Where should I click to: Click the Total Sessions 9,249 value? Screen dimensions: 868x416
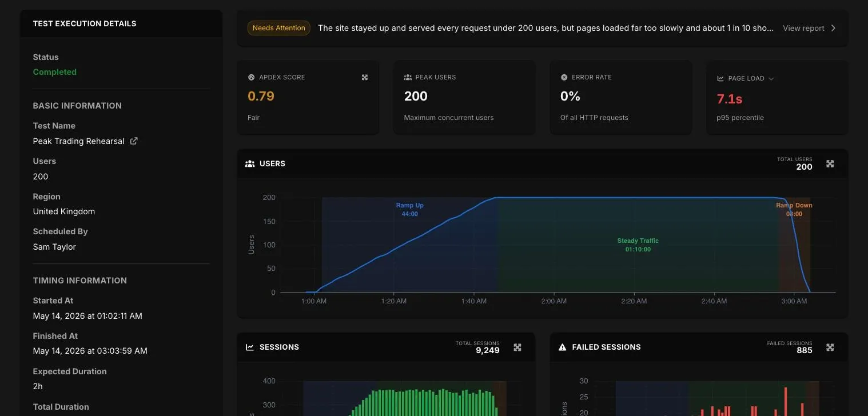(488, 350)
